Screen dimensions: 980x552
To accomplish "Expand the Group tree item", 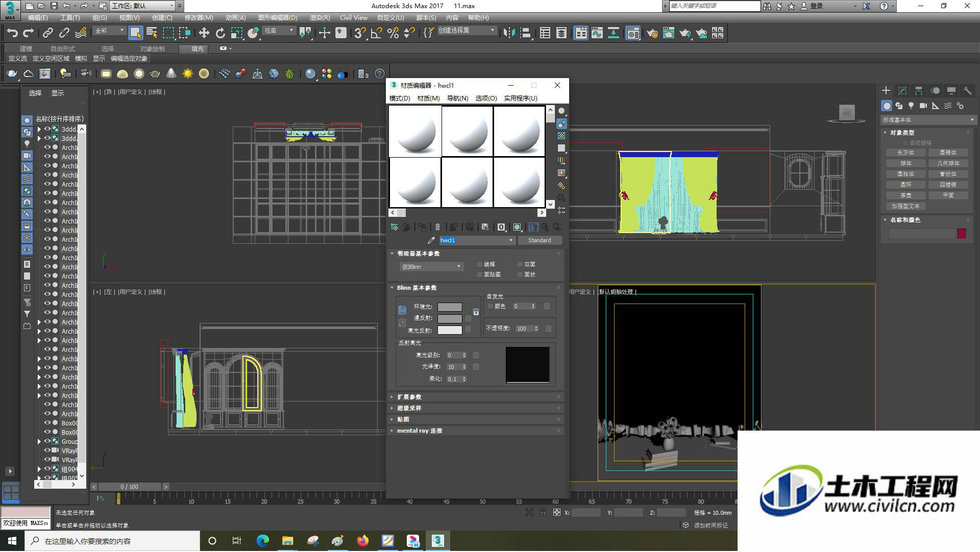I will (x=39, y=441).
